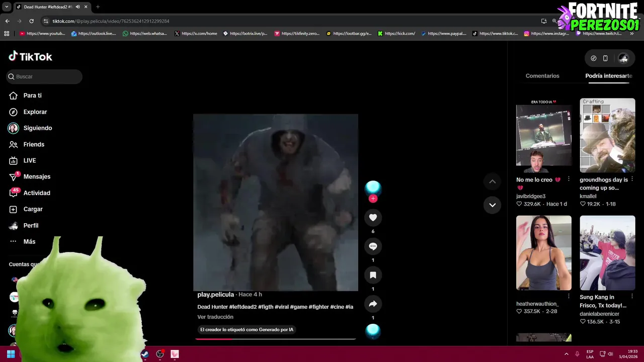Go to the previous video

coord(492,182)
